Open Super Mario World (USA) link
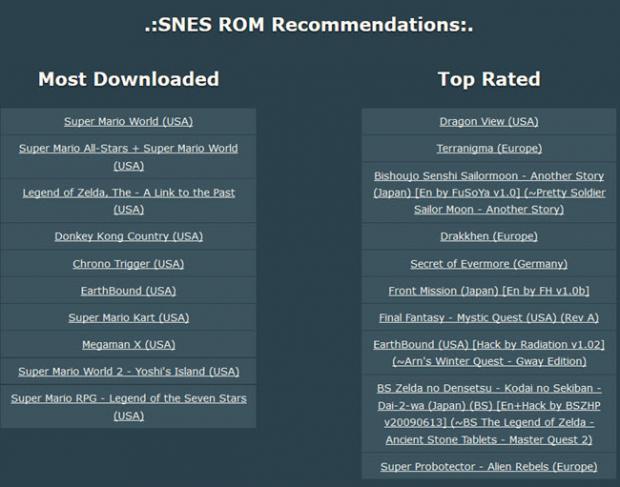 pyautogui.click(x=128, y=122)
